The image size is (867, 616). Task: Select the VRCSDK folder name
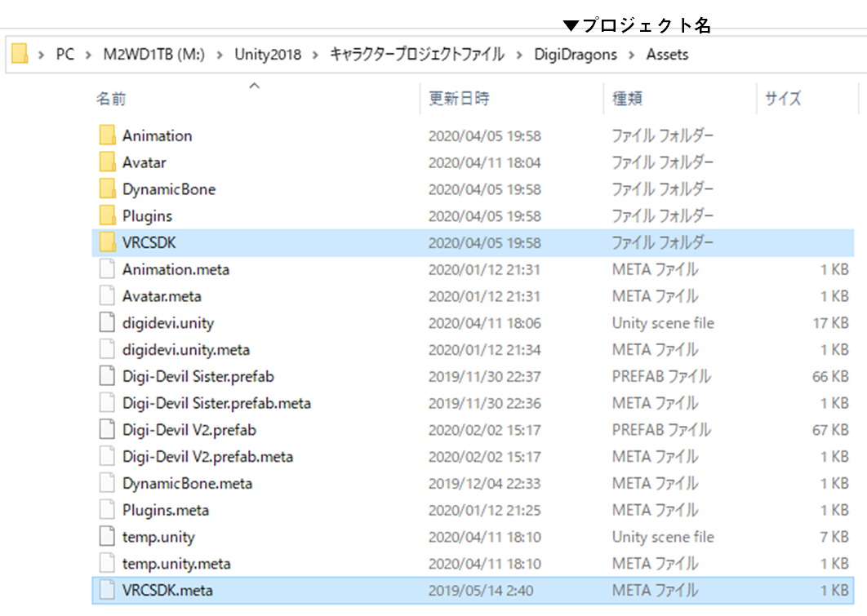[149, 242]
